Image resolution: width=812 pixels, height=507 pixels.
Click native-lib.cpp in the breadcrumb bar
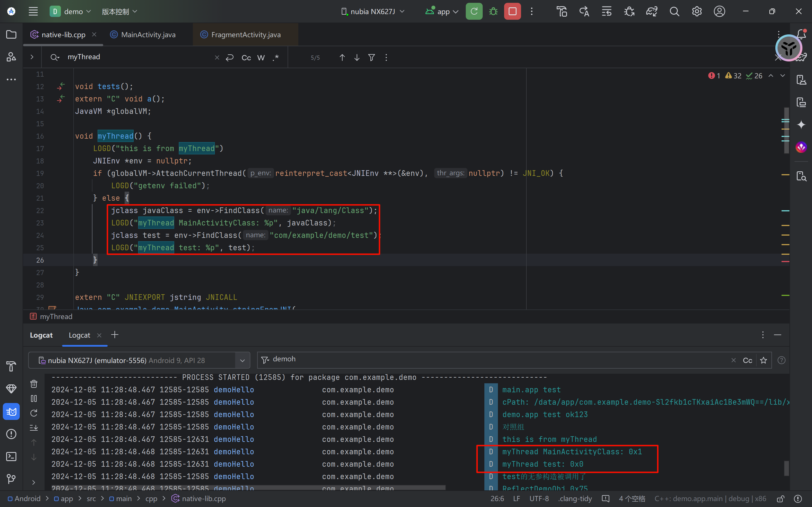203,499
